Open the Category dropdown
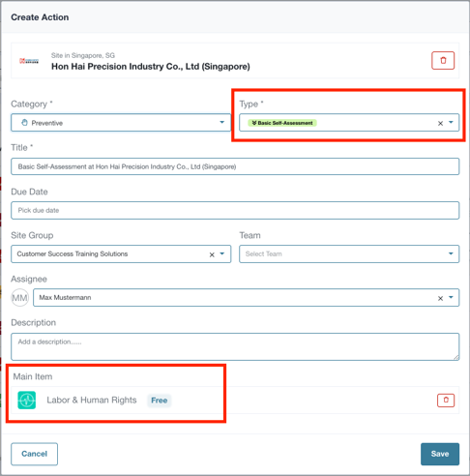The image size is (470, 476). (x=121, y=123)
